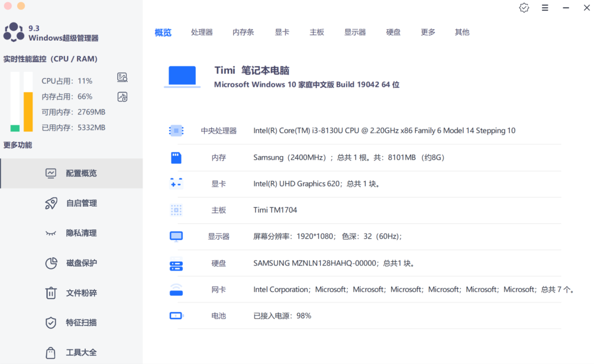Image resolution: width=594 pixels, height=364 pixels.
Task: Click the Intel Corporation network card text
Action: (x=414, y=290)
